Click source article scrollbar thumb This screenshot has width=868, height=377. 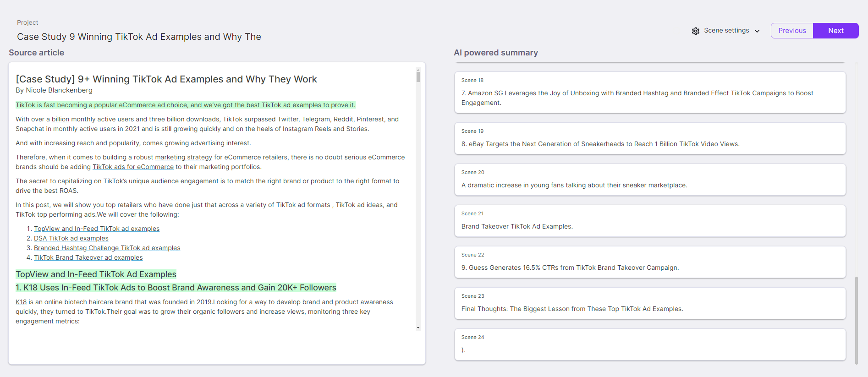[418, 76]
